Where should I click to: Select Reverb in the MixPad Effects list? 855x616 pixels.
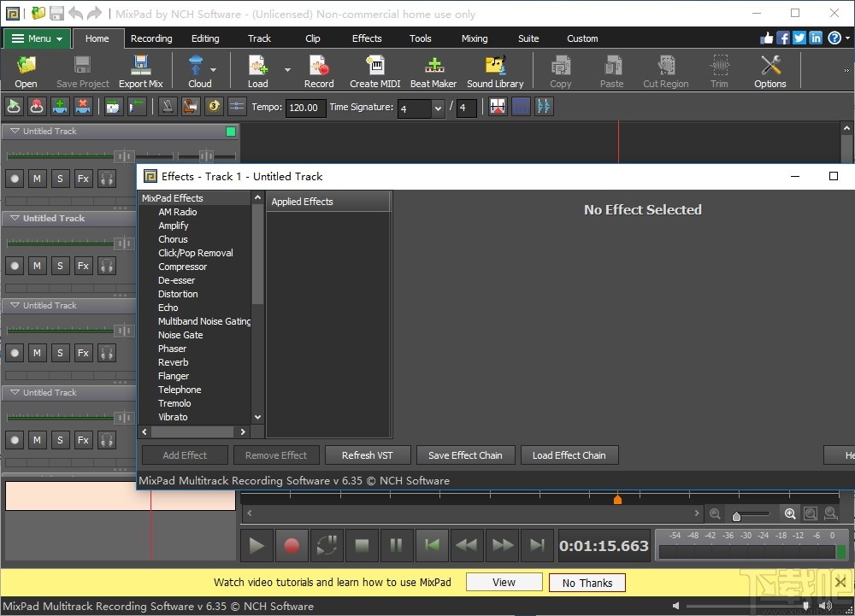[x=174, y=362]
